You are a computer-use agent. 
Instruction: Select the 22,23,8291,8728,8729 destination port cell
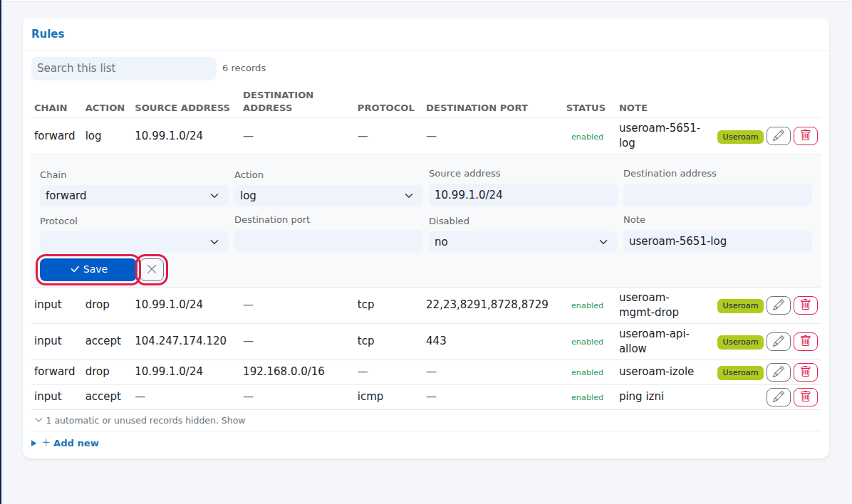coord(487,304)
